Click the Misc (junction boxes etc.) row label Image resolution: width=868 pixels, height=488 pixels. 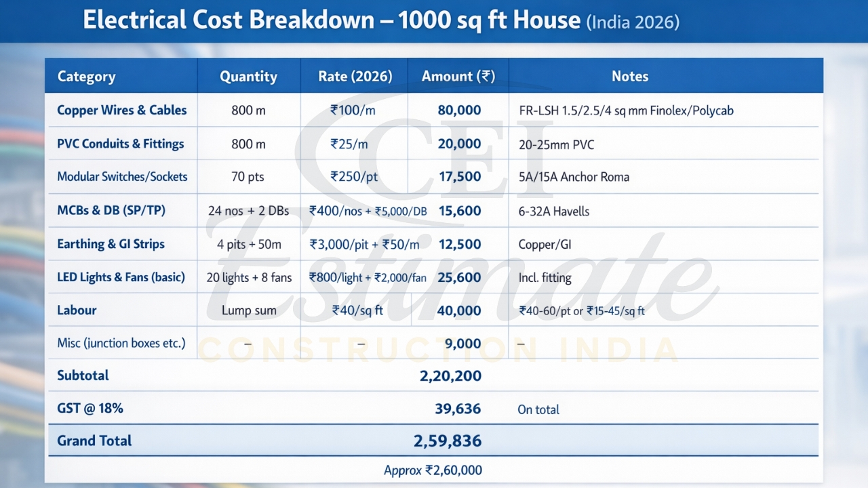pyautogui.click(x=121, y=343)
